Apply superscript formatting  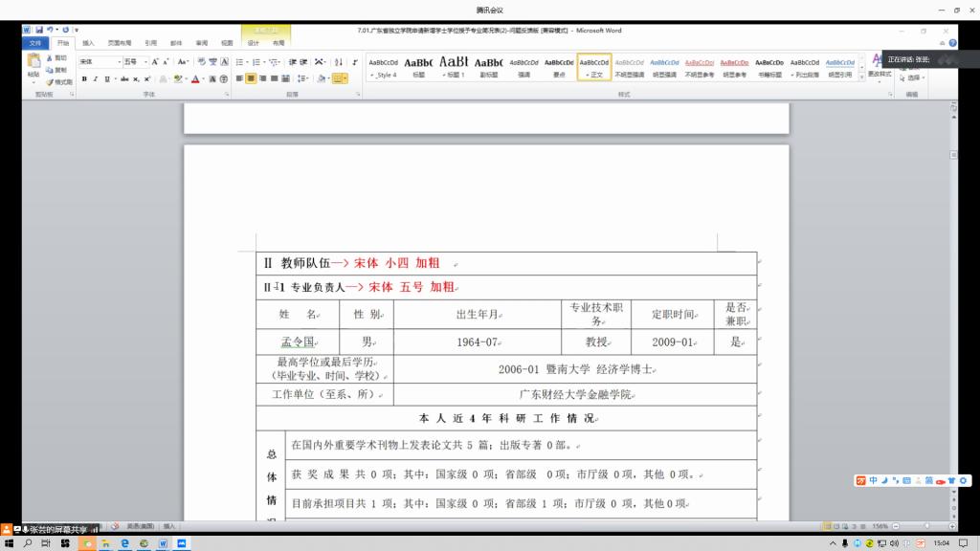[x=146, y=79]
